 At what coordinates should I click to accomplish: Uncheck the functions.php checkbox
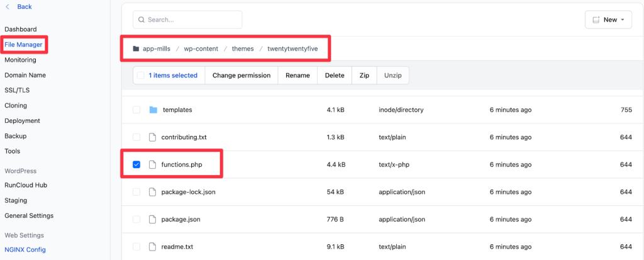(136, 164)
